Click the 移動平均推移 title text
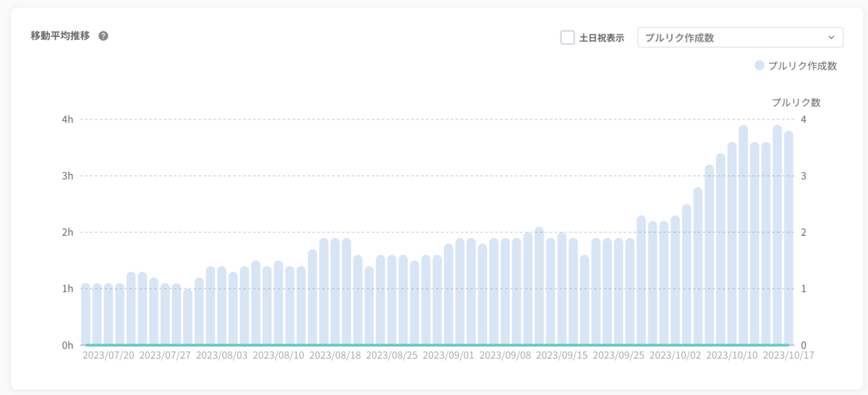The image size is (868, 395). (x=60, y=36)
